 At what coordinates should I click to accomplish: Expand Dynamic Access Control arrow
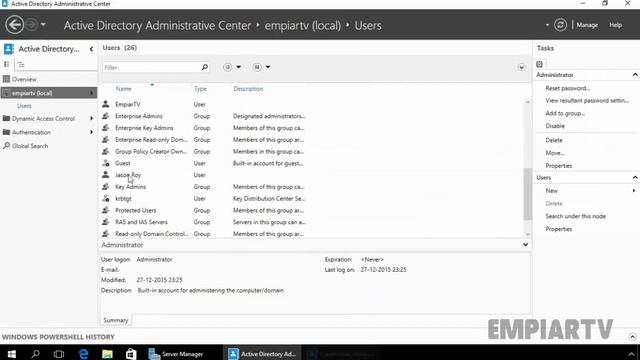(x=91, y=118)
